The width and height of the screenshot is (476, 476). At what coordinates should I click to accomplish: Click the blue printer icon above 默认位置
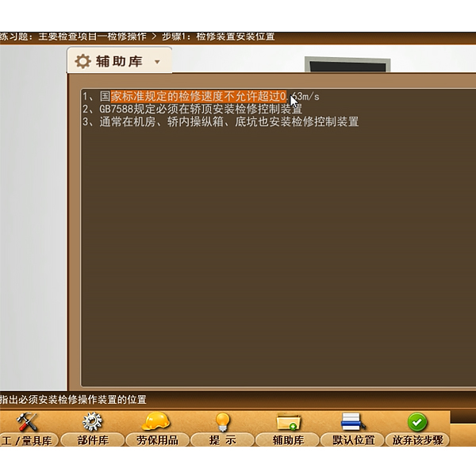[352, 422]
